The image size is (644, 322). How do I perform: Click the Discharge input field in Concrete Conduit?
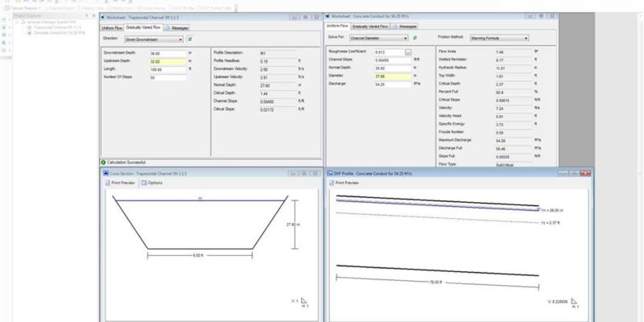click(391, 85)
